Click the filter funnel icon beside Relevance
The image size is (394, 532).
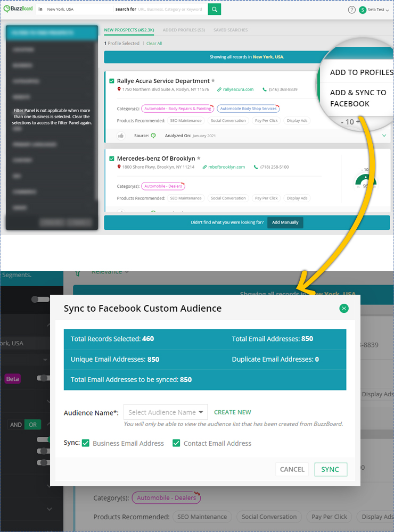(x=78, y=272)
